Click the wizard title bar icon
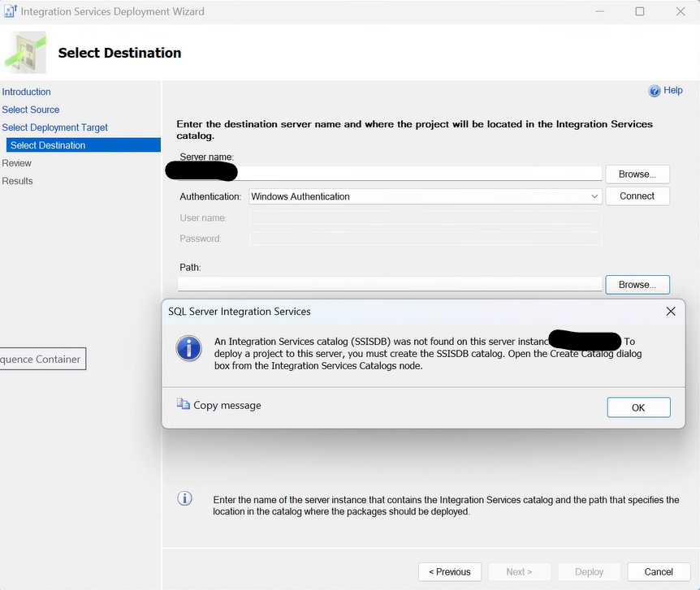700x590 pixels. pyautogui.click(x=10, y=11)
